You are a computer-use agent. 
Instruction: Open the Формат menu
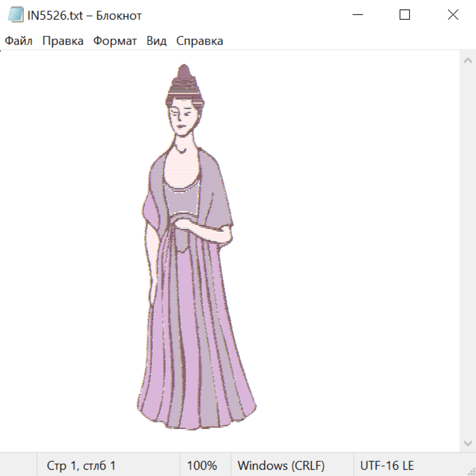pyautogui.click(x=115, y=41)
